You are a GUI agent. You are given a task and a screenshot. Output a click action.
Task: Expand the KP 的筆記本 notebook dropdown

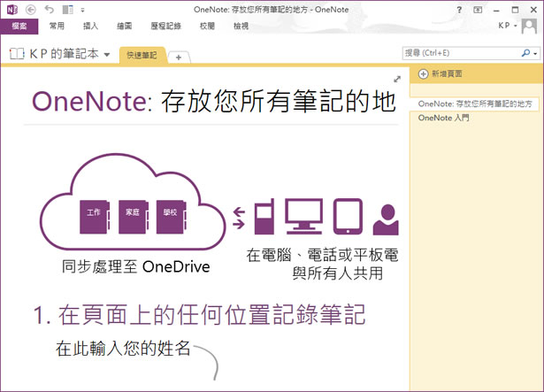click(x=107, y=55)
